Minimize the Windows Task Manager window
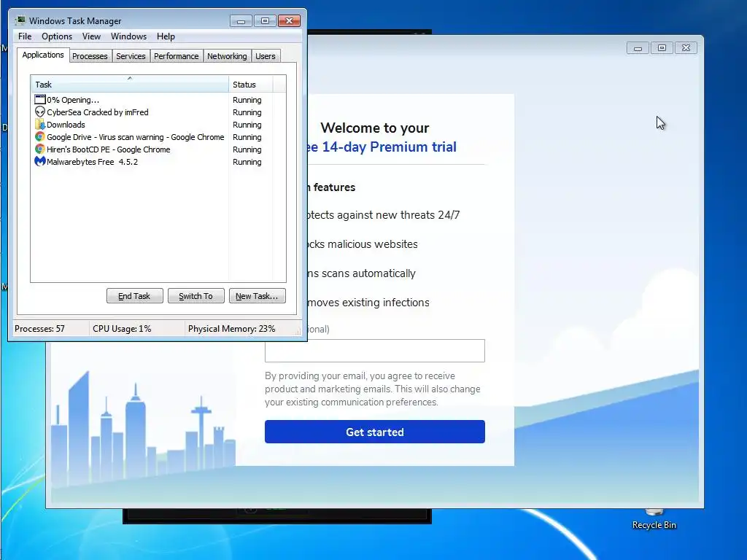This screenshot has width=747, height=560. [241, 21]
